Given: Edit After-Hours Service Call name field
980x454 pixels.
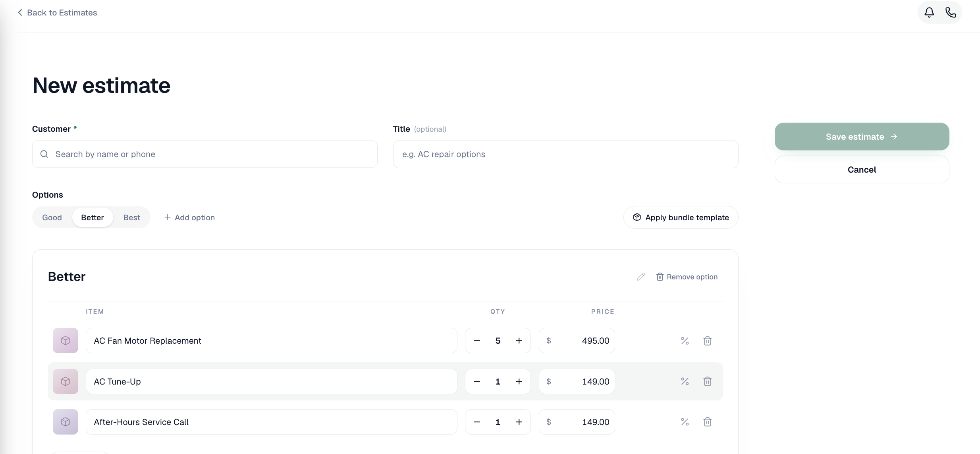Looking at the screenshot, I should click(x=271, y=422).
